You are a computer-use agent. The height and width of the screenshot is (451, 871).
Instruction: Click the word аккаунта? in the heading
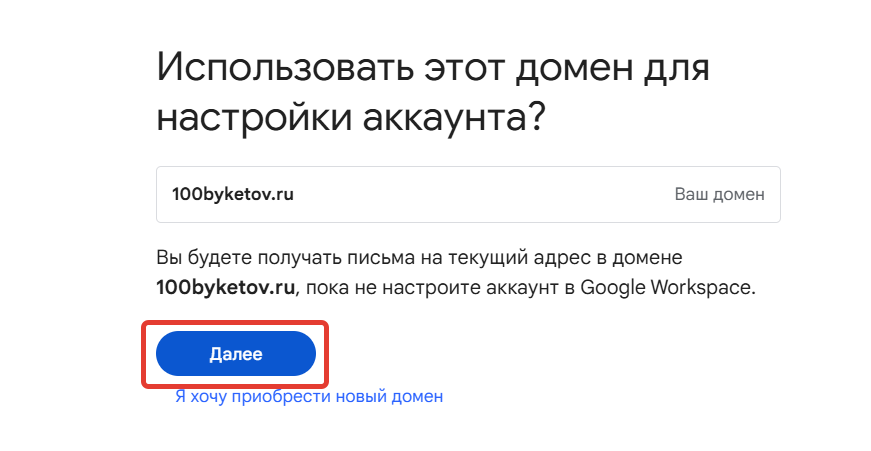[452, 118]
